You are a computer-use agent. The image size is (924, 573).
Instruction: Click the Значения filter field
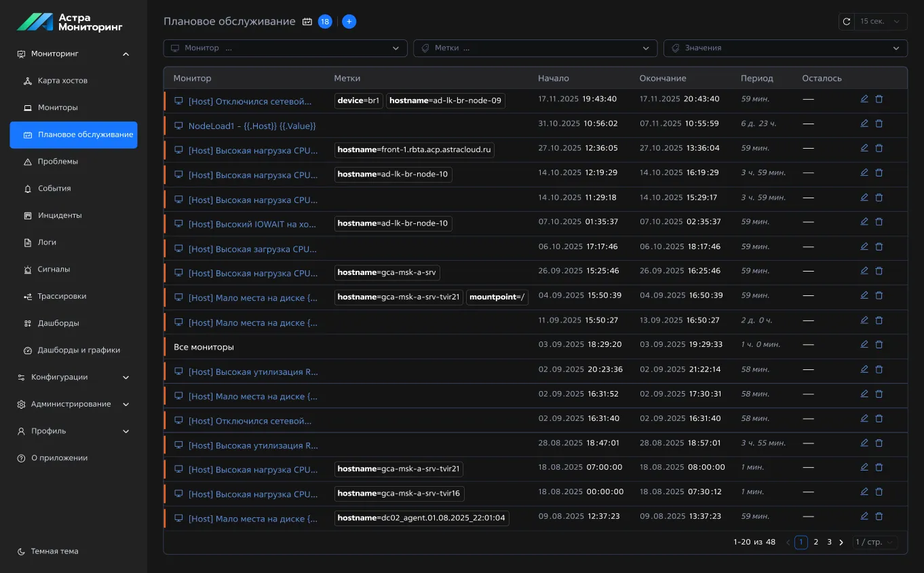tap(785, 48)
